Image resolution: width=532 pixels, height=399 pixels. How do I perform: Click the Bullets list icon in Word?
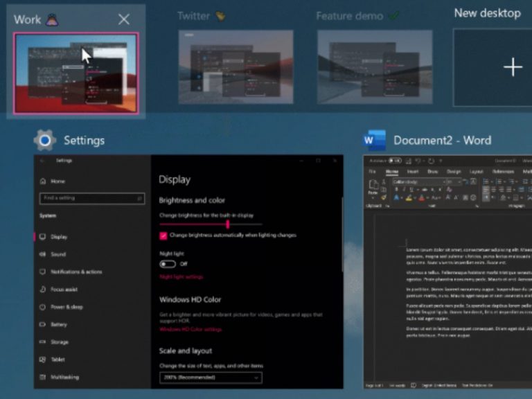486,181
